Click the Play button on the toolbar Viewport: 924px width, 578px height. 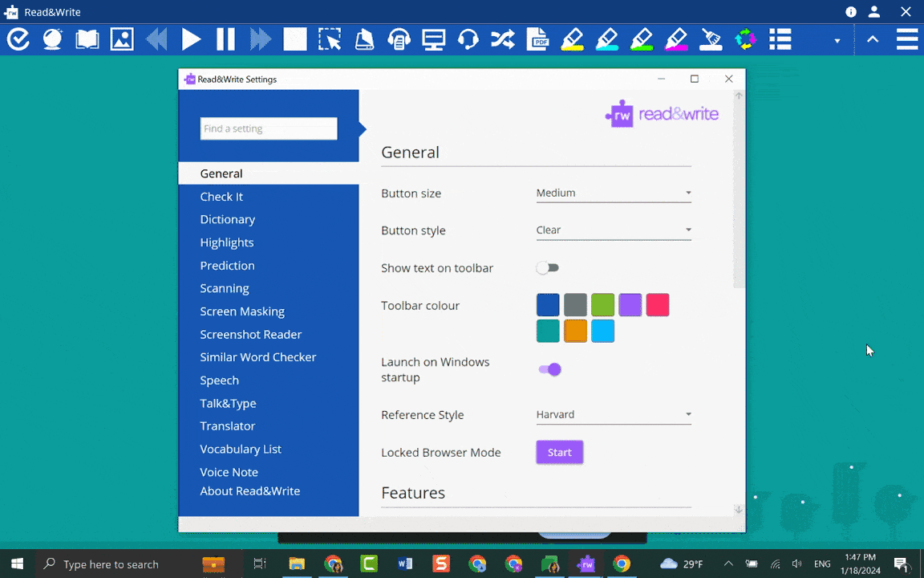[191, 39]
